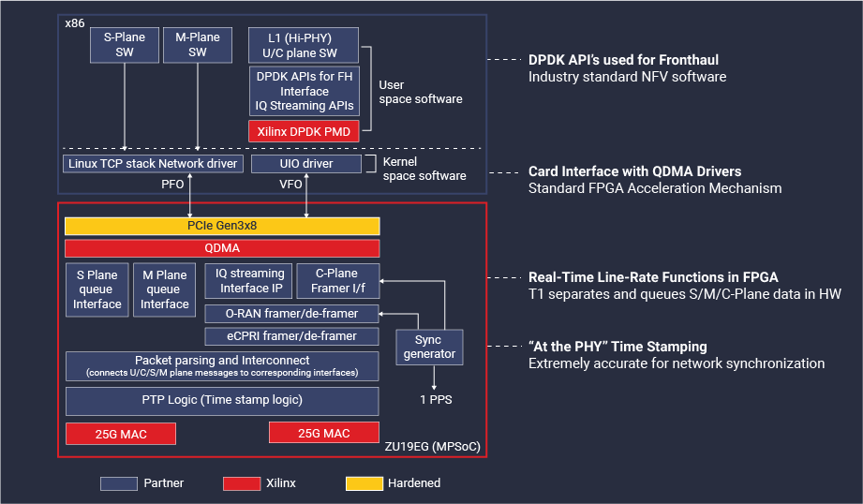
Task: Click the Packet parsing and Interconnect block
Action: pos(222,366)
